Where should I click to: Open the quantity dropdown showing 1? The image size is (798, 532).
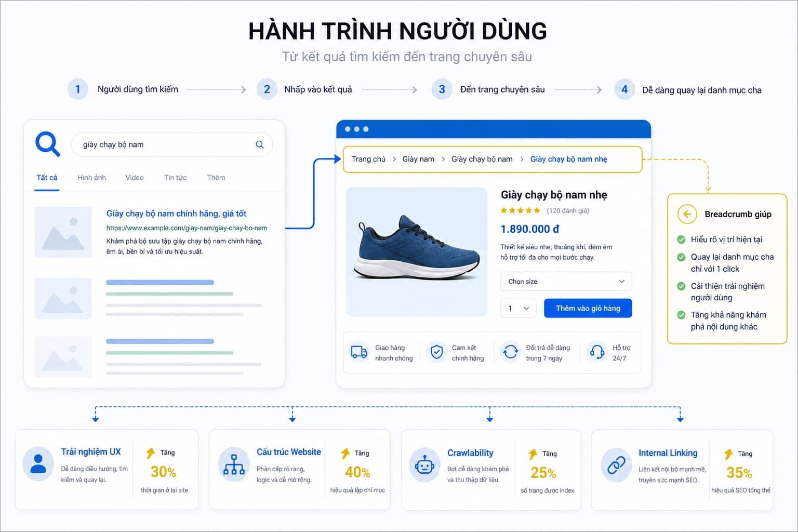518,308
